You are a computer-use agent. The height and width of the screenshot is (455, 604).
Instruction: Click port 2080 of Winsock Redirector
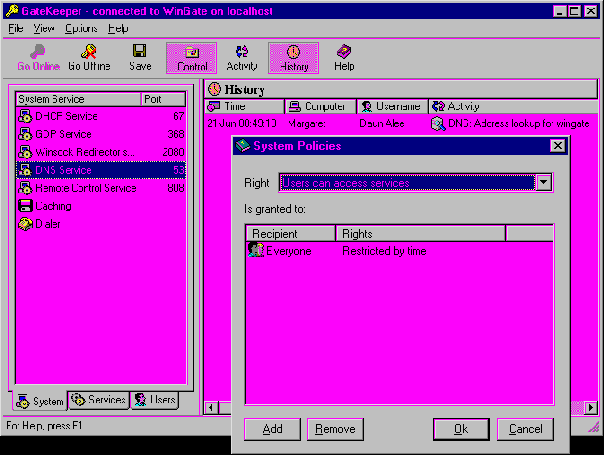[173, 152]
